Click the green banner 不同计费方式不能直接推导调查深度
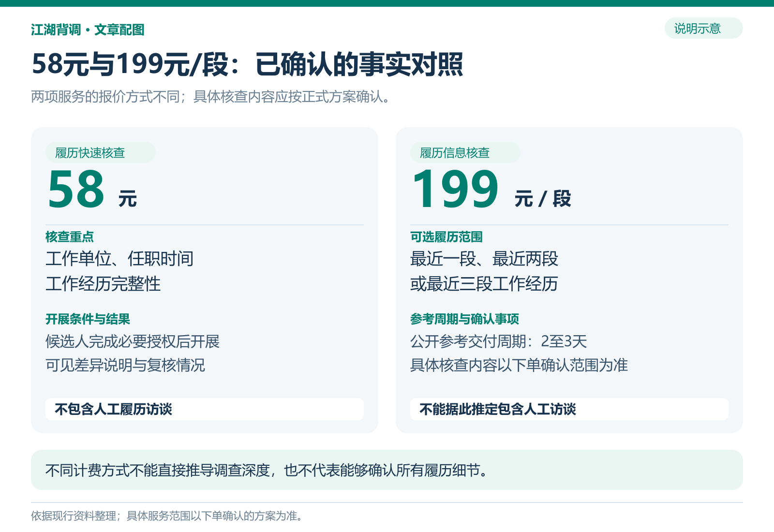The image size is (774, 532). point(387,470)
